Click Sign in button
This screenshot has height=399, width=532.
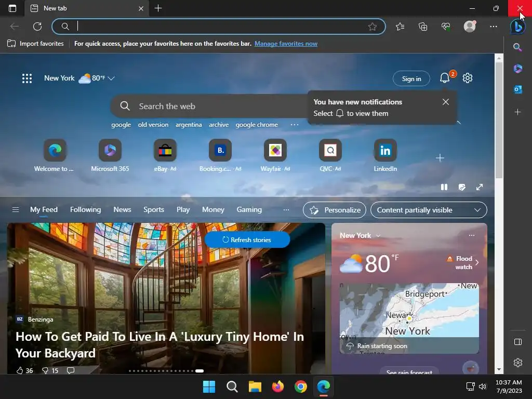pyautogui.click(x=411, y=79)
